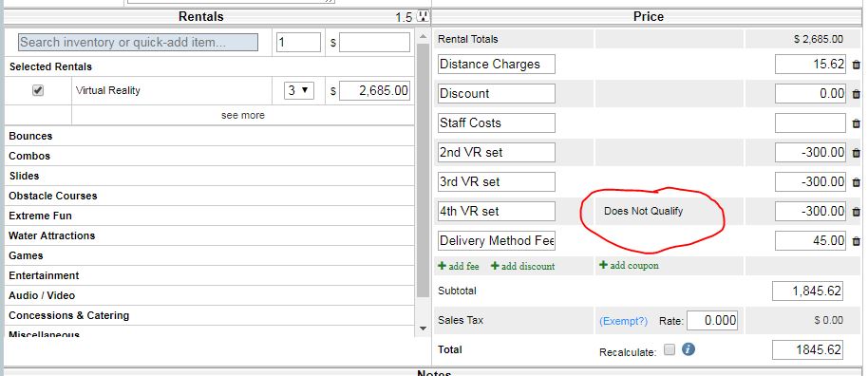Remove the Discount row using trash icon
The image size is (868, 376).
857,94
